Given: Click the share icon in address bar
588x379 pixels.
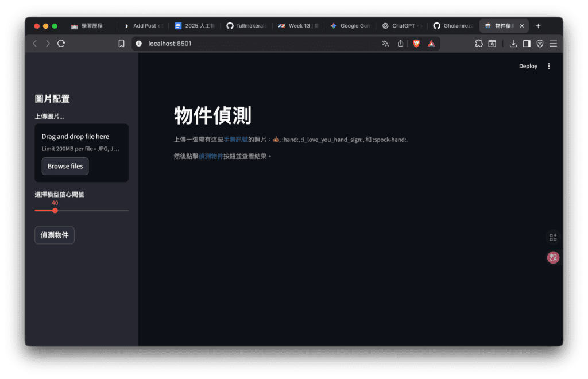Looking at the screenshot, I should (401, 44).
